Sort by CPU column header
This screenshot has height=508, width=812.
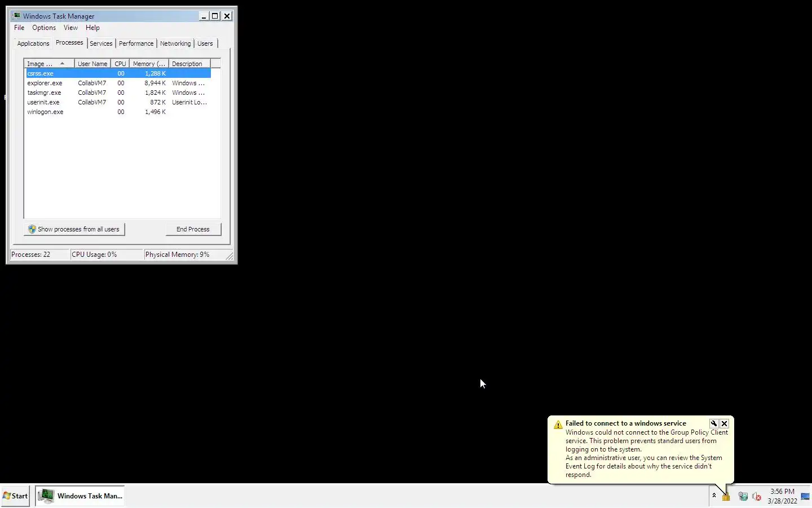pos(120,64)
